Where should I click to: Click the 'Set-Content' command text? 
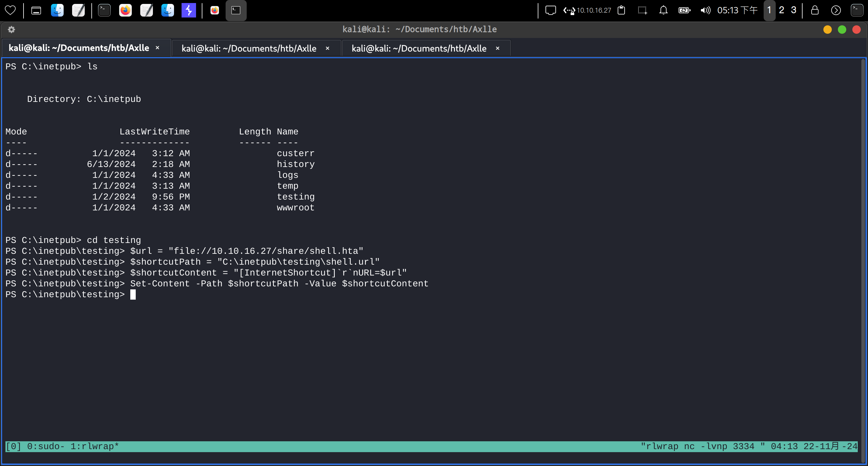[160, 284]
